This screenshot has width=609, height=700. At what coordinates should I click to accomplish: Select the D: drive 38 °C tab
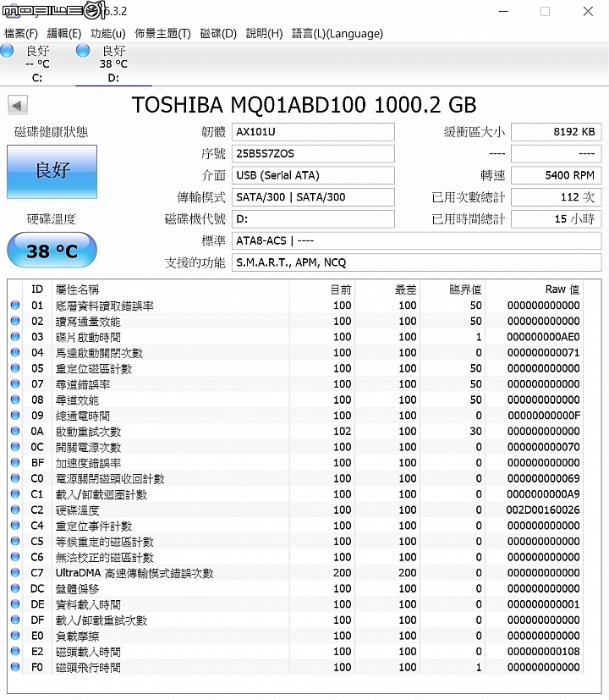(113, 63)
